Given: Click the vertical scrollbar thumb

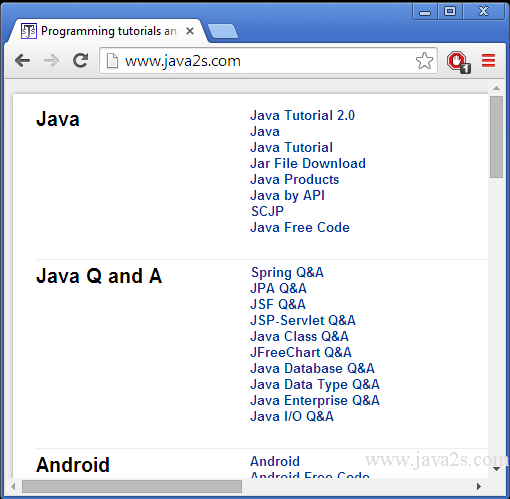Looking at the screenshot, I should [496, 137].
